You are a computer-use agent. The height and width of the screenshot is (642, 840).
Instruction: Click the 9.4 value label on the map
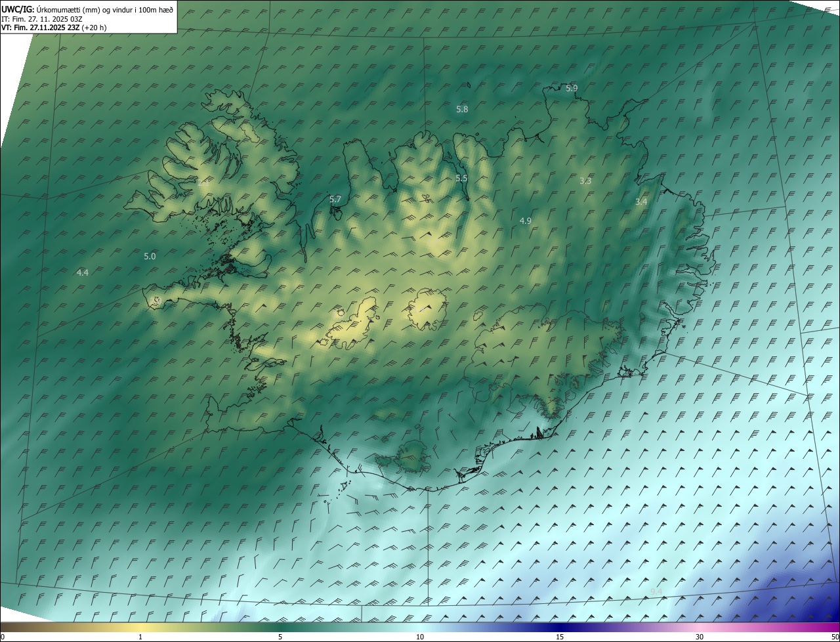point(656,592)
